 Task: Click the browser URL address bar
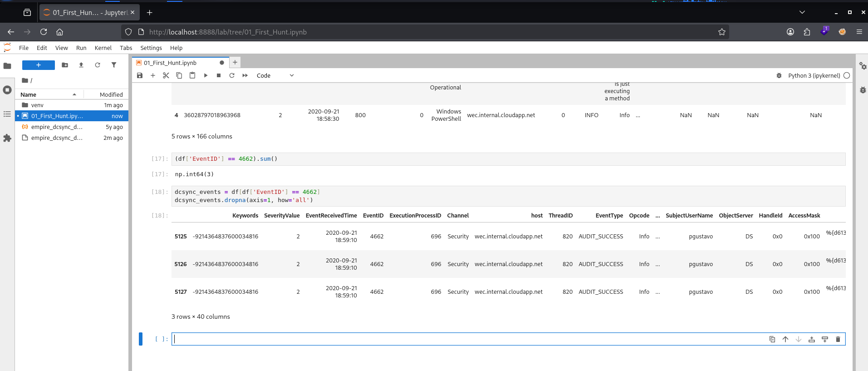click(425, 32)
